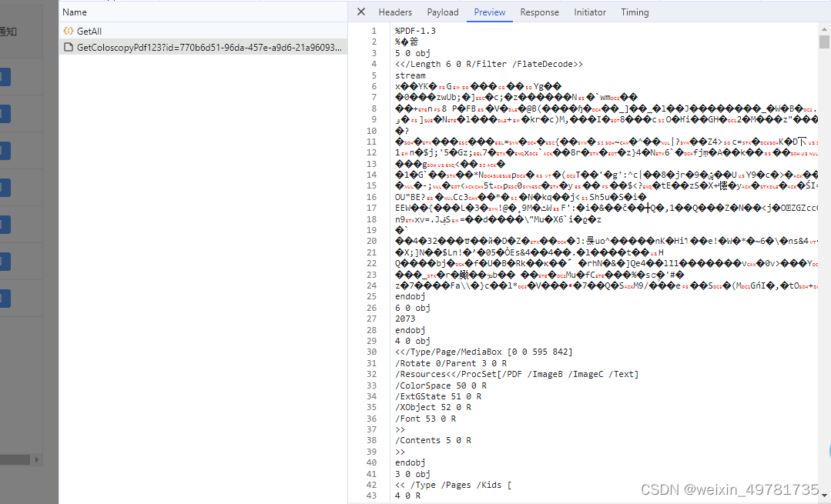Click the preview scrollbar's up arrow
The height and width of the screenshot is (504, 831).
click(824, 28)
